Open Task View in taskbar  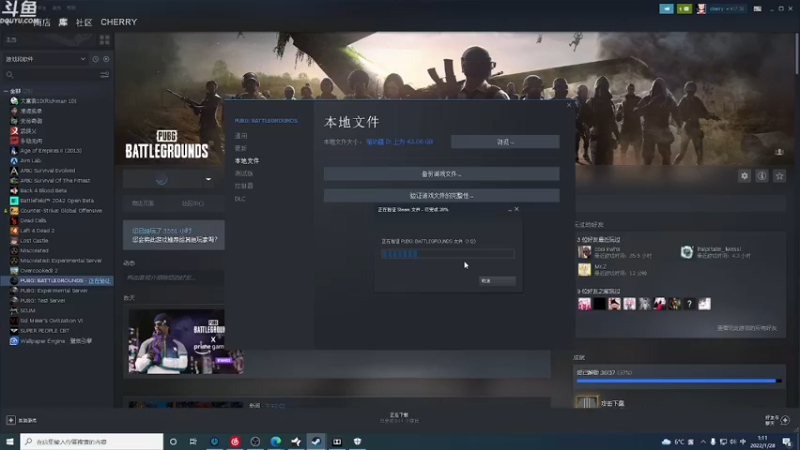(x=193, y=441)
